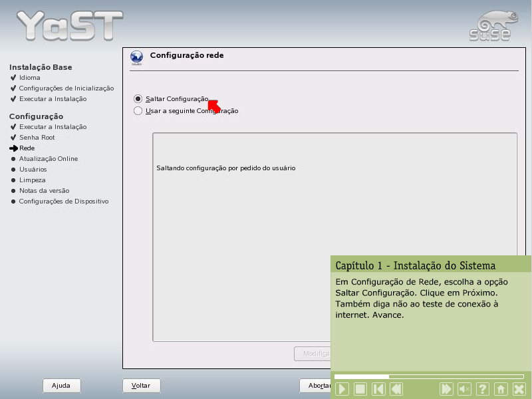Click the rewind icon in tutorial player

coord(395,389)
